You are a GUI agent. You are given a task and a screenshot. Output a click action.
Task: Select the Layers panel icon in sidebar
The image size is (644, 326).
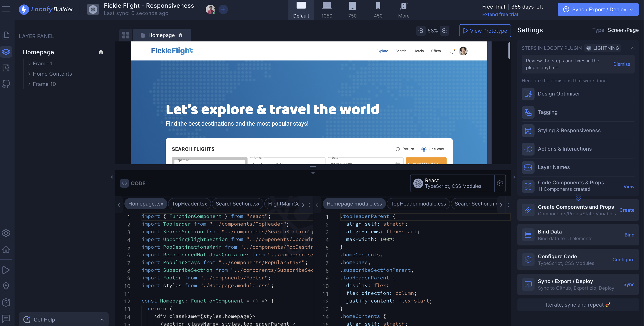[6, 52]
